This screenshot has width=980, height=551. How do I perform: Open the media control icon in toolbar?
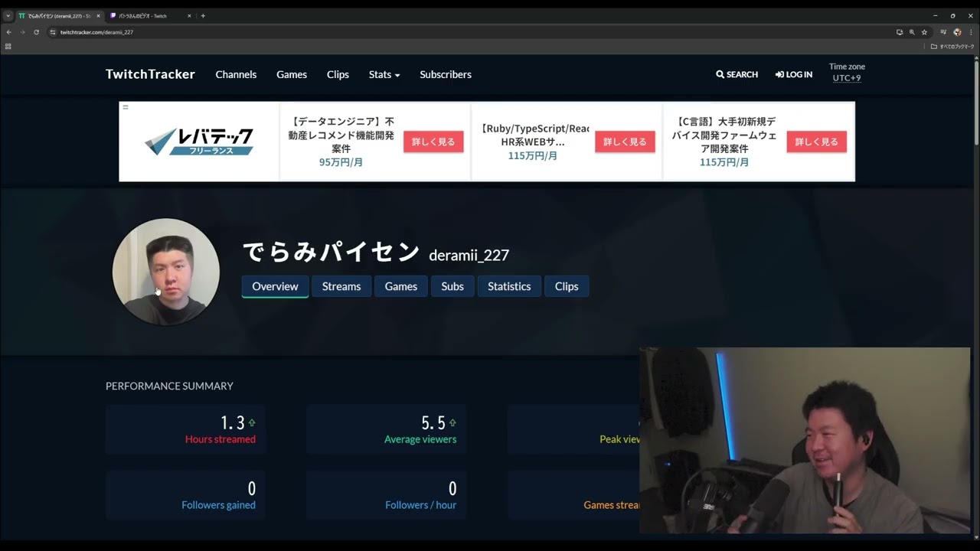[x=944, y=32]
